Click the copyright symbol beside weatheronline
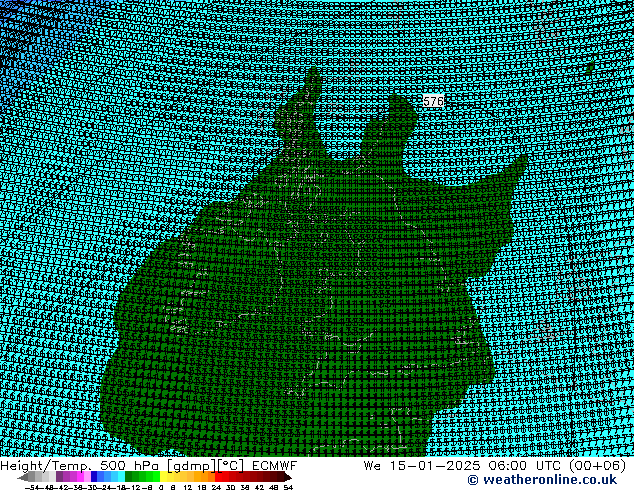Viewport: 634px width, 490px height. pos(445,480)
